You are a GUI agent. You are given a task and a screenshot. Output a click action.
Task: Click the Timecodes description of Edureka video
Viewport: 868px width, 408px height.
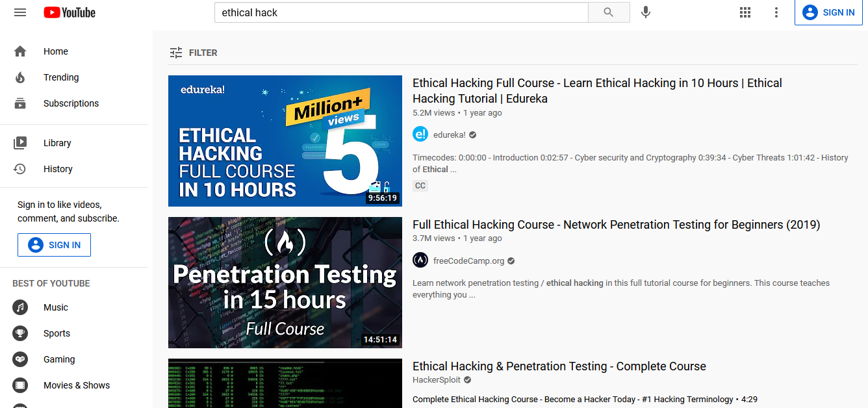click(x=630, y=164)
